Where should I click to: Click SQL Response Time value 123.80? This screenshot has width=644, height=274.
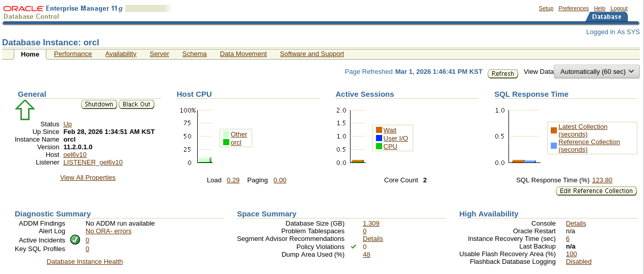point(602,180)
